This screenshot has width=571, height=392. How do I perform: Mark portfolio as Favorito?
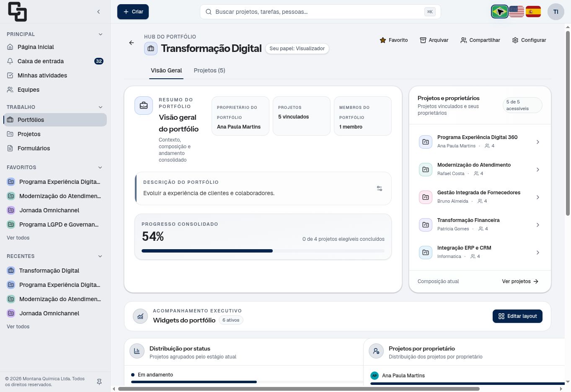coord(394,40)
